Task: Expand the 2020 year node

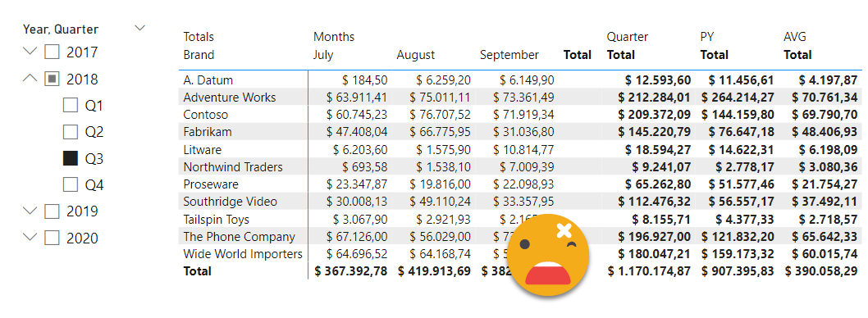Action: [30, 237]
